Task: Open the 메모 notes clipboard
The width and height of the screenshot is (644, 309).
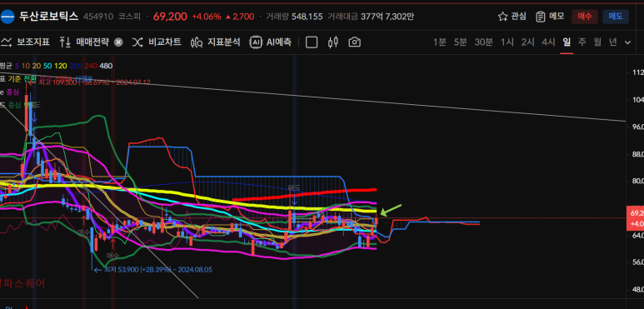Action: pos(550,17)
